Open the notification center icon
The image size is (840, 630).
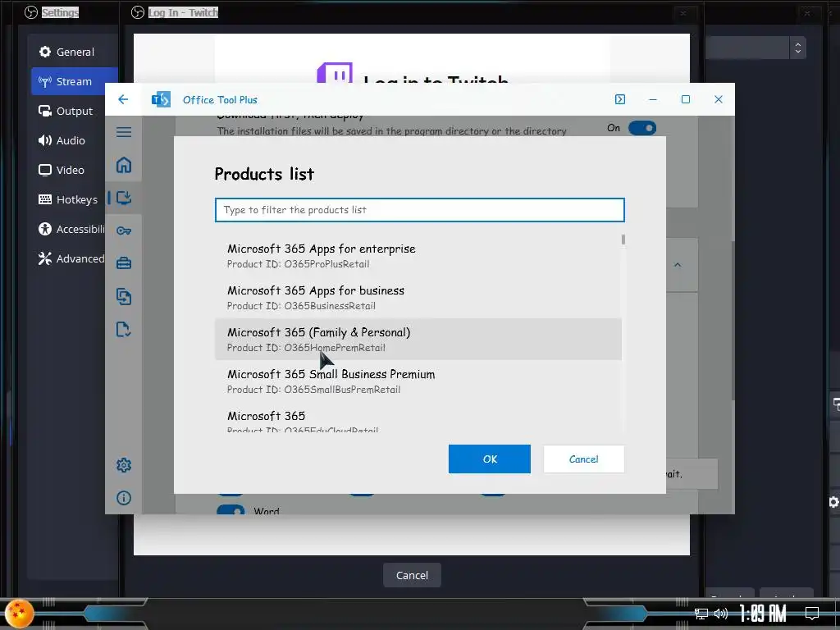click(812, 614)
